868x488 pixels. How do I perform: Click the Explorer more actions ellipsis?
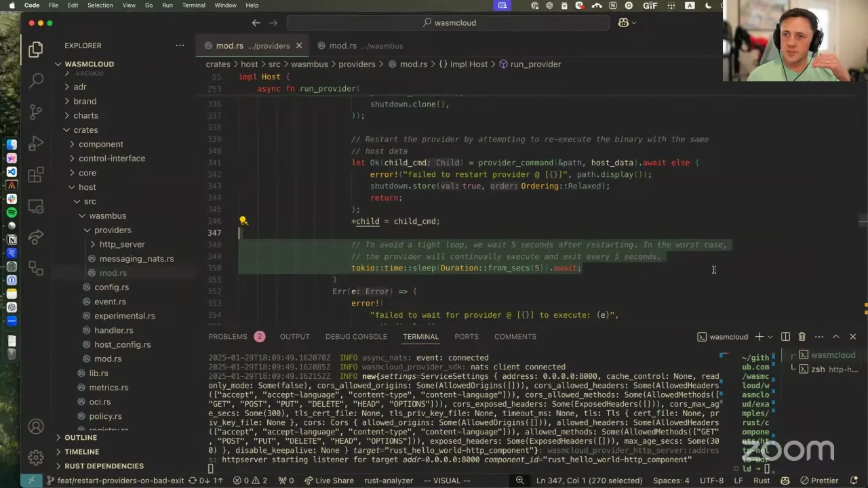point(180,45)
